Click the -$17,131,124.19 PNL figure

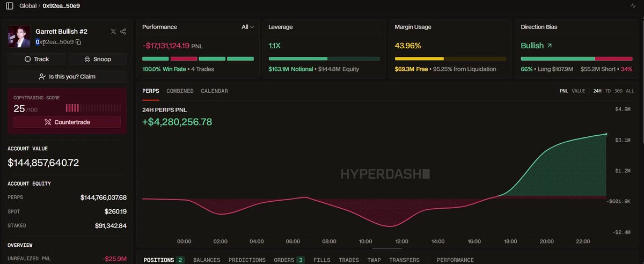coord(166,46)
